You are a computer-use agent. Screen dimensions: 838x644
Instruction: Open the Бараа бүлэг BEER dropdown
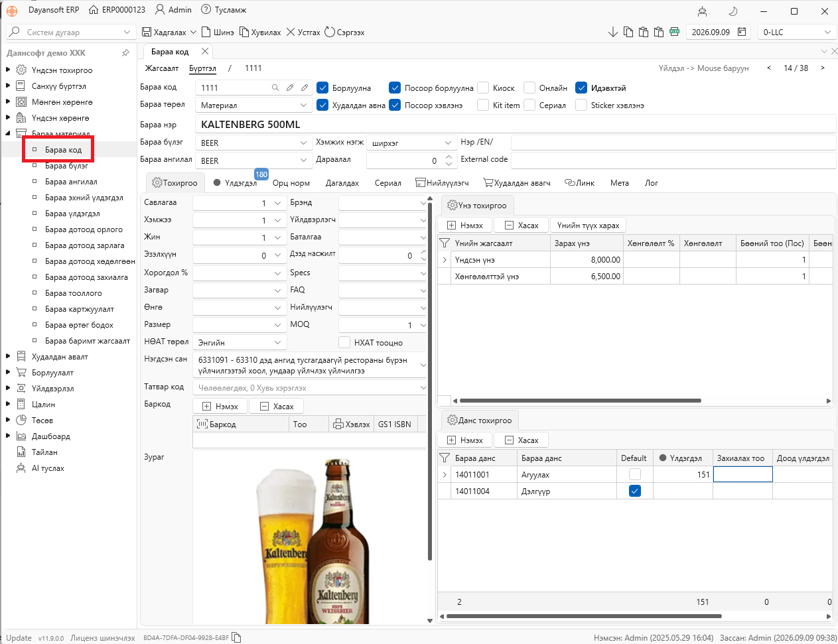tap(303, 143)
